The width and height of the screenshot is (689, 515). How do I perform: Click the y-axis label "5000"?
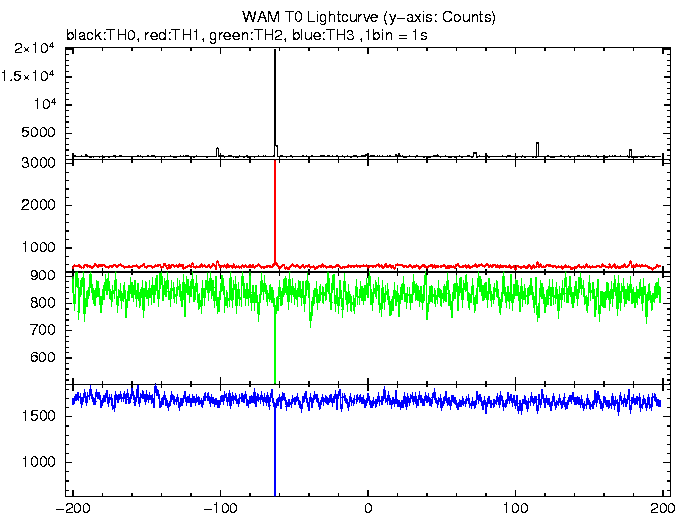[x=38, y=132]
